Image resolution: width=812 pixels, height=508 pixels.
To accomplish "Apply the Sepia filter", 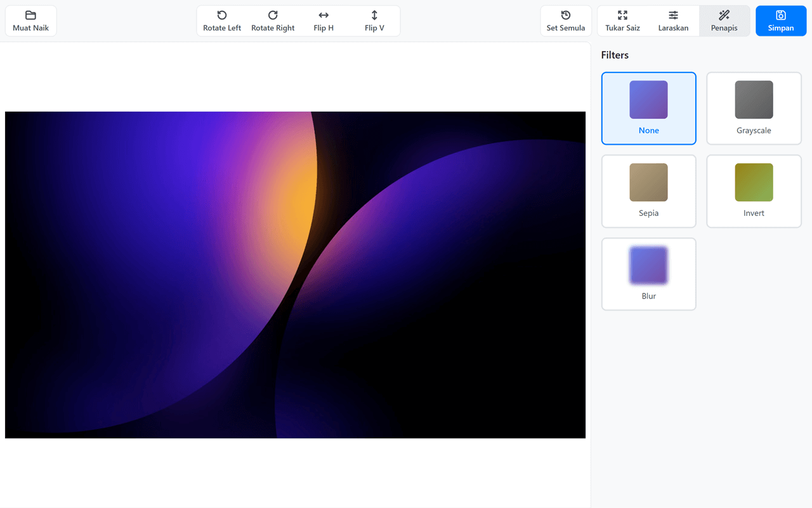I will tap(649, 191).
